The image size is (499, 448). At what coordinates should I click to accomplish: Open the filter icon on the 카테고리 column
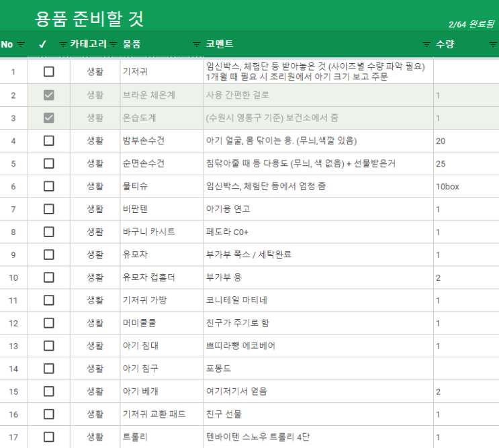click(x=114, y=44)
